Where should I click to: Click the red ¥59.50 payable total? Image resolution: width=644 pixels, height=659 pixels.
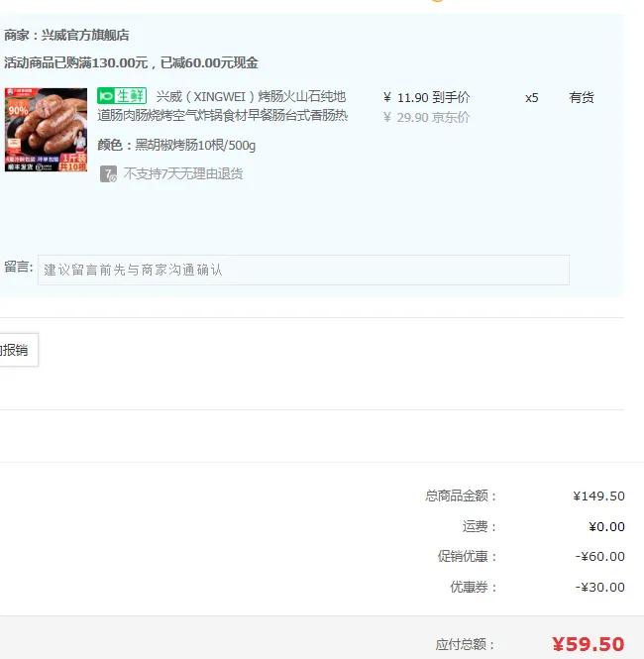(589, 644)
